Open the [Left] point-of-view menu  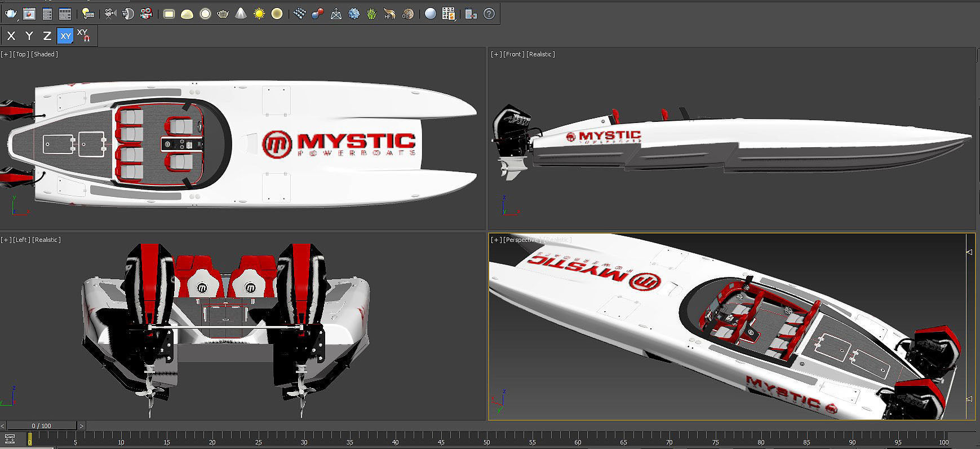pos(21,240)
